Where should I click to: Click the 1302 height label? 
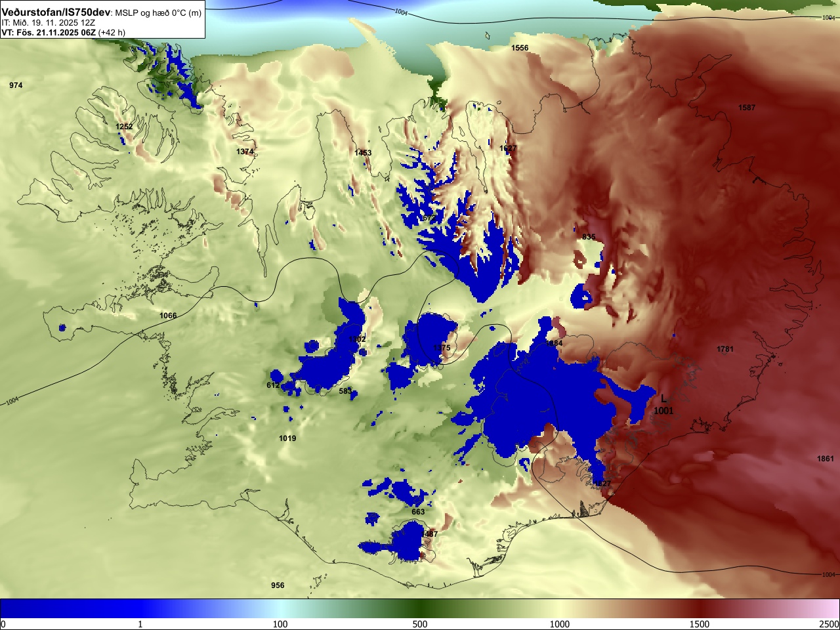click(358, 339)
